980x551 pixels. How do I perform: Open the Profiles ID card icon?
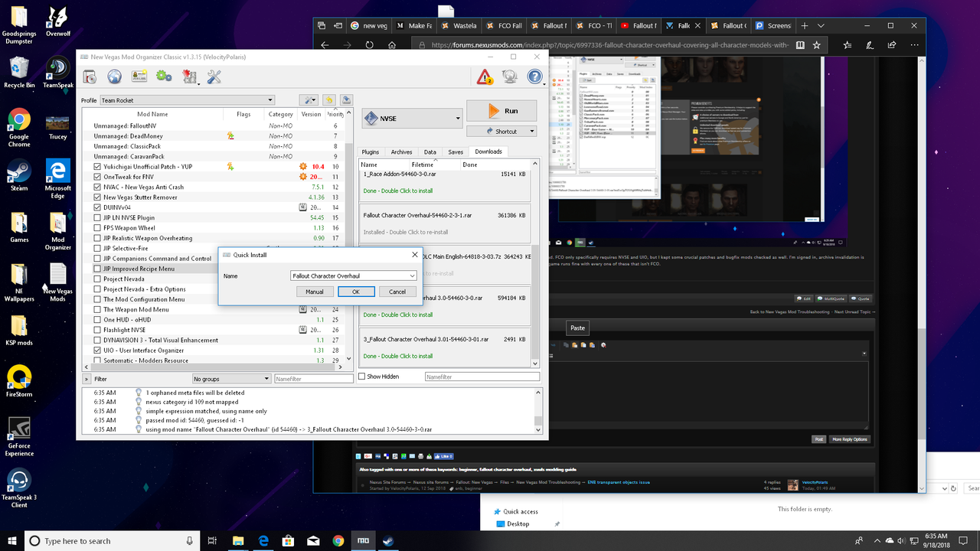pos(139,77)
